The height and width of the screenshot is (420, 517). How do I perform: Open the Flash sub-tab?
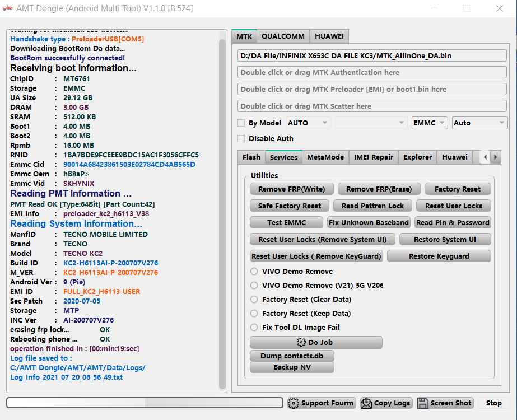251,157
